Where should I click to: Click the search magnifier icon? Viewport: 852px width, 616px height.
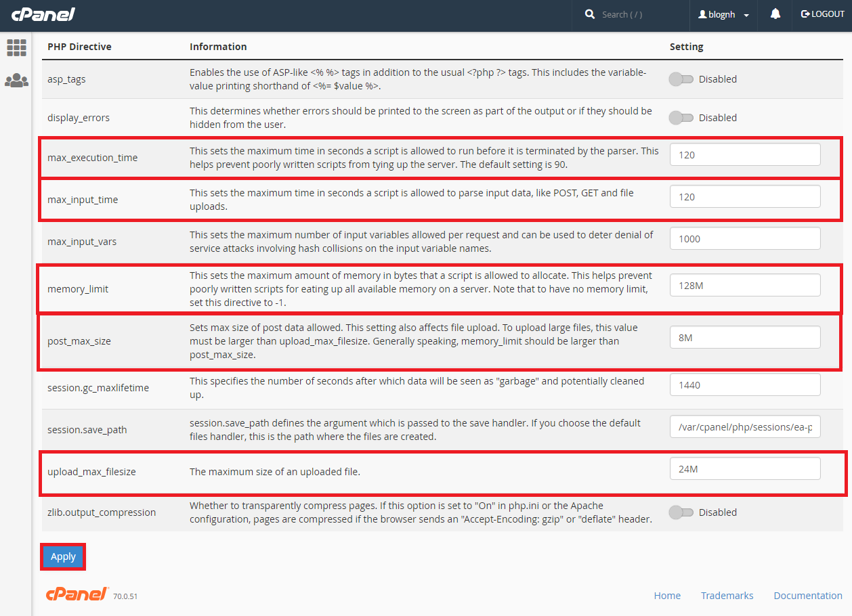[589, 14]
